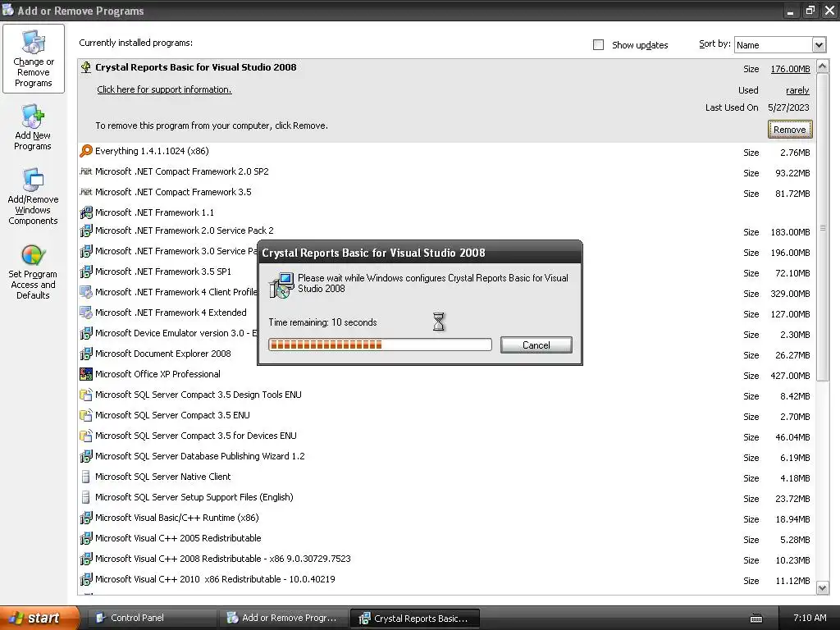Click the SQL Server Compact 3.5 ENU icon
The height and width of the screenshot is (630, 840).
tap(85, 415)
